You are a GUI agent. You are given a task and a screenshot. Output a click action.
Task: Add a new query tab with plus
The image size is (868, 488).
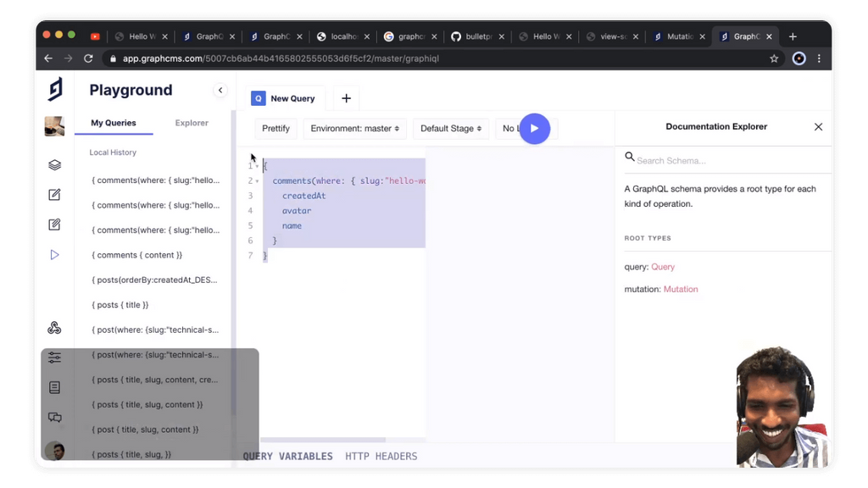(x=346, y=98)
